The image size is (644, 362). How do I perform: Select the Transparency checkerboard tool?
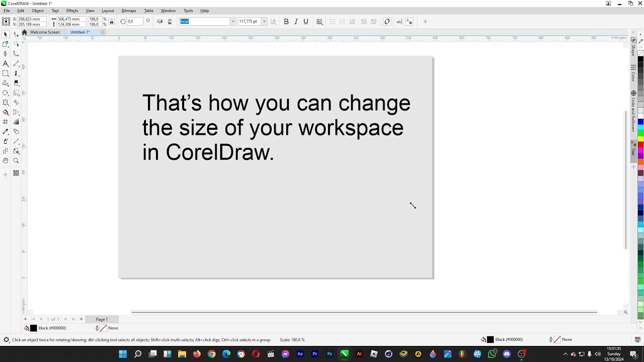(x=16, y=173)
